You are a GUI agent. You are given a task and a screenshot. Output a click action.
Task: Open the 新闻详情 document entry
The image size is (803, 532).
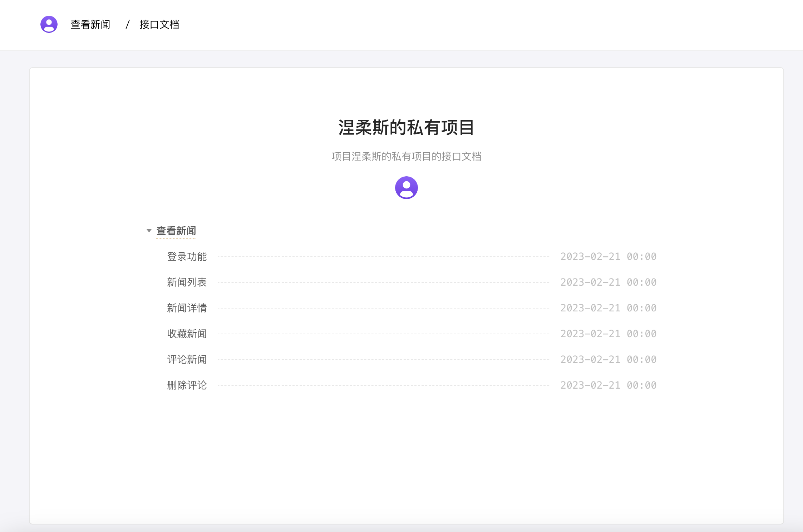pyautogui.click(x=187, y=308)
